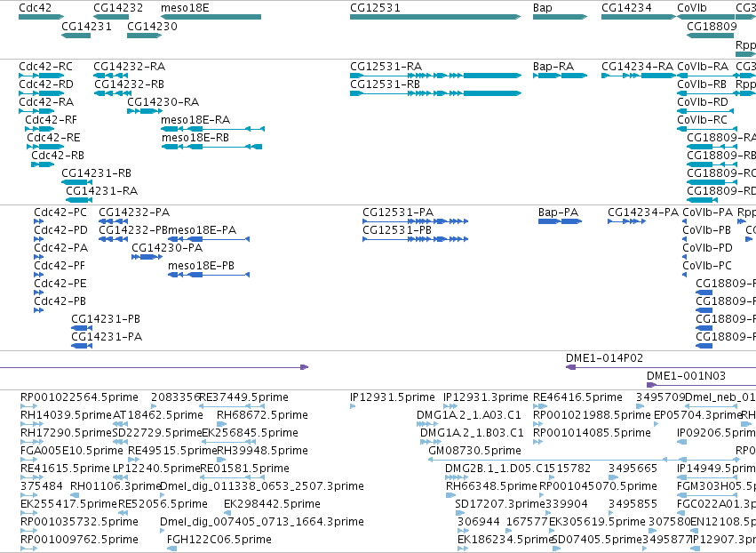Viewport: 756px width, 553px height.
Task: Open the RP001022564.5prime EST label
Action: (x=79, y=397)
